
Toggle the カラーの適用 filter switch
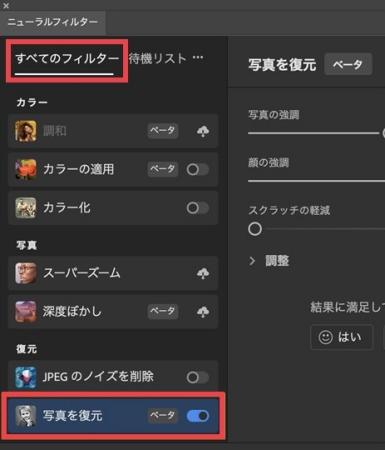click(x=198, y=169)
